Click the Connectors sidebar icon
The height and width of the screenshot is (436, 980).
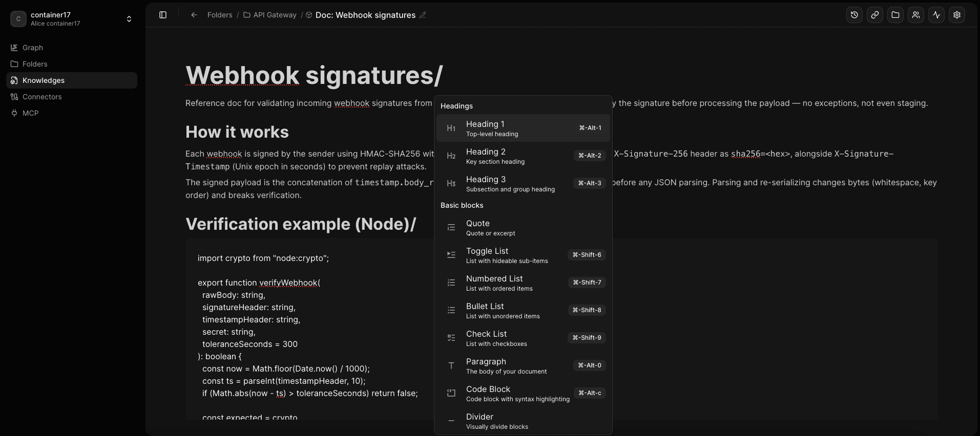[x=14, y=97]
